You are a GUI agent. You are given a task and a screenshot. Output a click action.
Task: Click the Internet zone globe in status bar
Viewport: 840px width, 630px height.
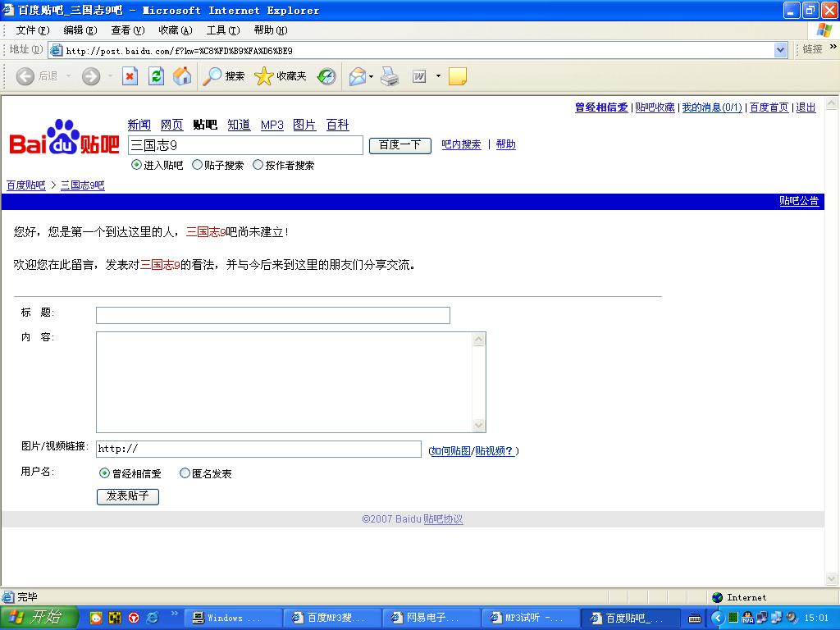pyautogui.click(x=718, y=597)
